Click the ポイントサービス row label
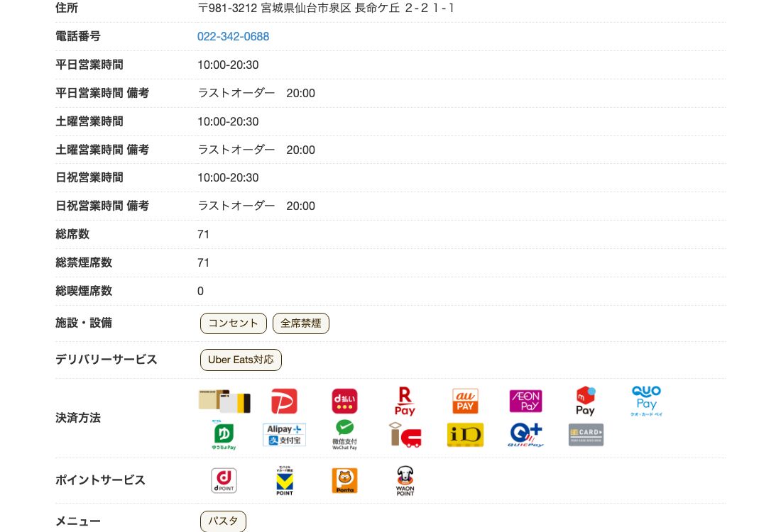The height and width of the screenshot is (532, 781). pos(100,480)
